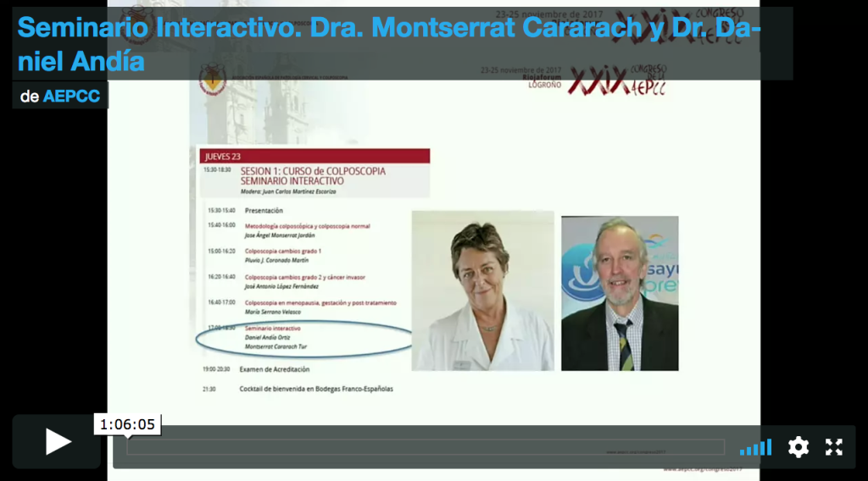Adjust volume using the bars icon

coord(755,448)
